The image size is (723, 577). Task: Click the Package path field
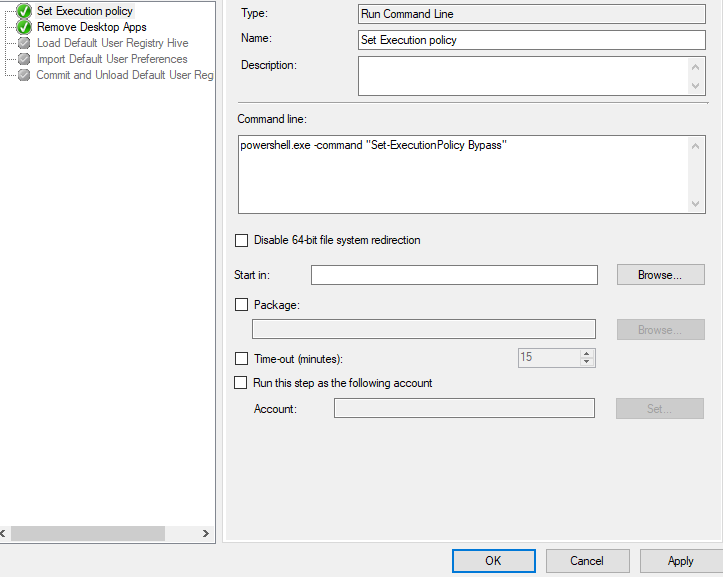[424, 329]
